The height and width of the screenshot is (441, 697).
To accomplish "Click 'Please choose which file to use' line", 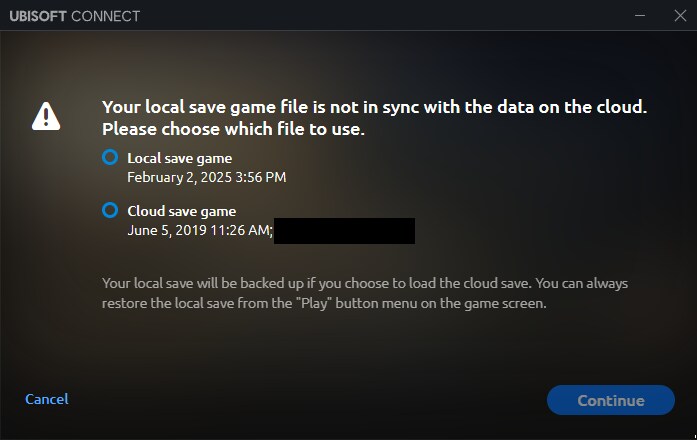I will point(233,129).
